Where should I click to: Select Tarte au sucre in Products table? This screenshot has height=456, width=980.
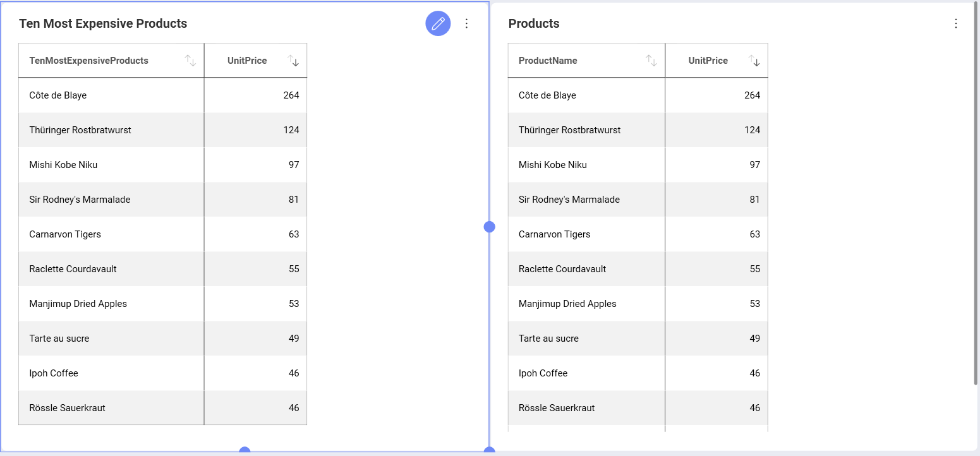(548, 339)
